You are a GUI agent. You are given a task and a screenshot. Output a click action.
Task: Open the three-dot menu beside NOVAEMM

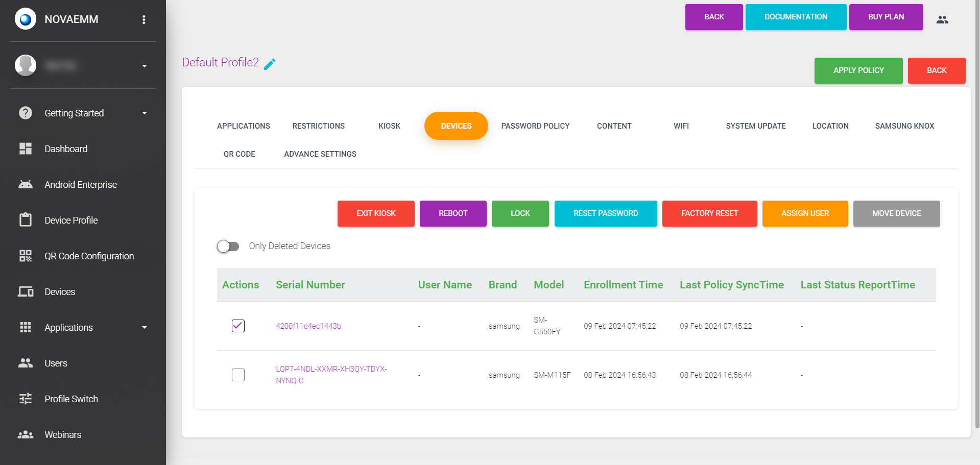pos(144,19)
